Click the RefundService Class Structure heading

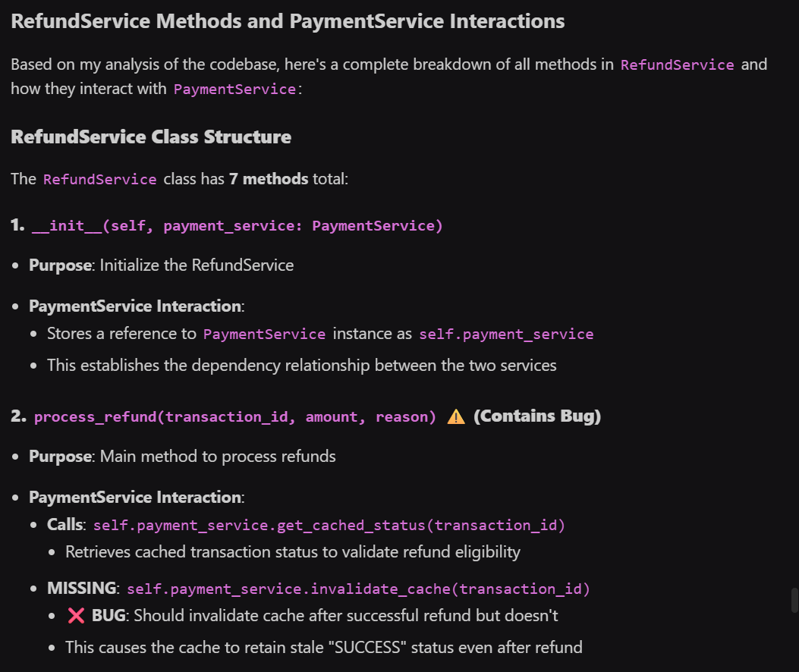pyautogui.click(x=151, y=137)
